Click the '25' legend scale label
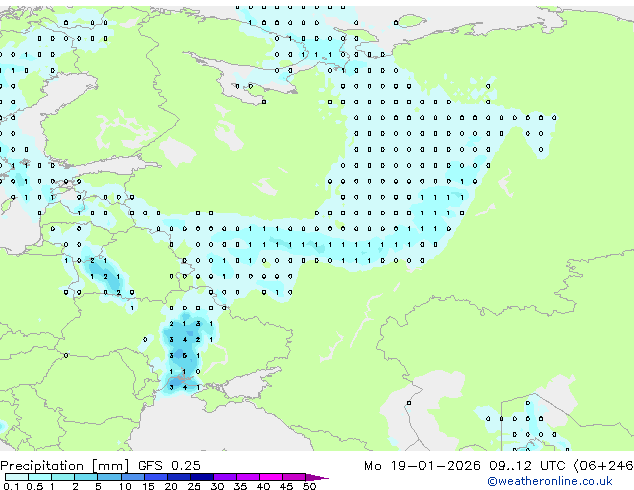The width and height of the screenshot is (634, 490). point(194,486)
